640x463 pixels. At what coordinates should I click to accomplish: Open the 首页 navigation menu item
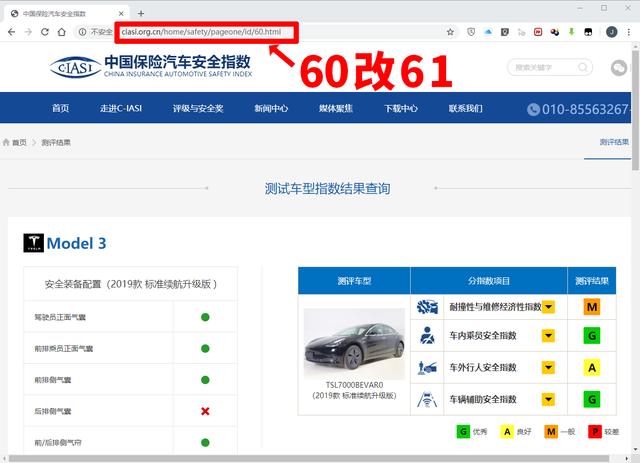coord(60,108)
